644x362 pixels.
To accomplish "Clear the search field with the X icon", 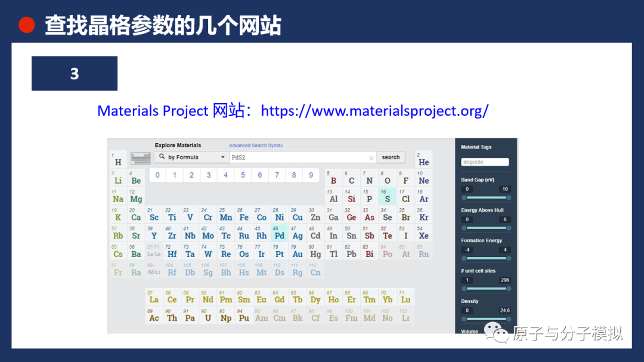I will coord(371,158).
